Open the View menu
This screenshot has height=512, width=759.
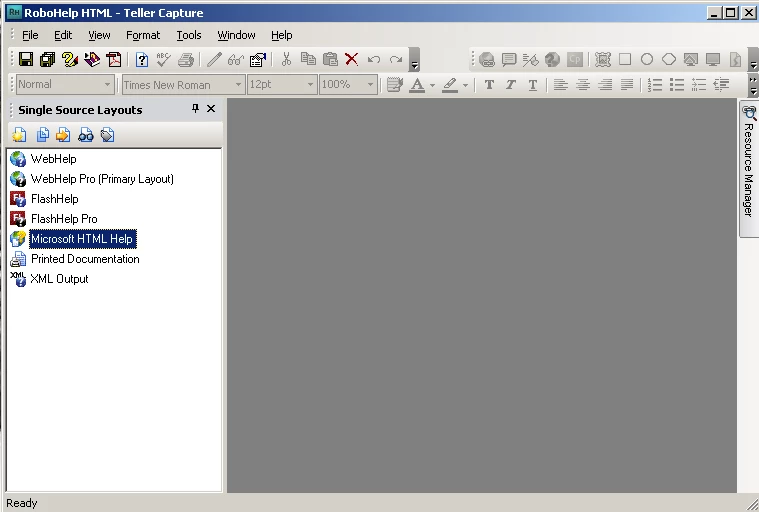point(99,35)
